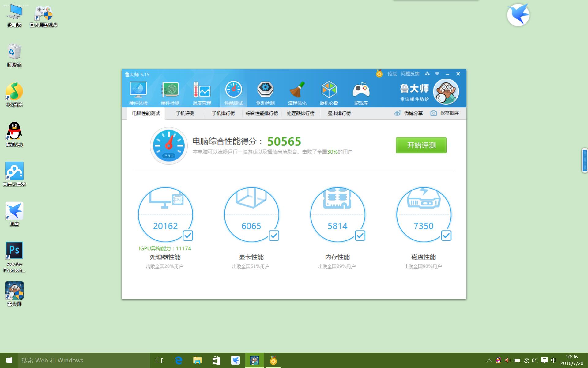Toggle 磁盘性能 checkbox near 7350
The height and width of the screenshot is (368, 588).
pyautogui.click(x=446, y=236)
